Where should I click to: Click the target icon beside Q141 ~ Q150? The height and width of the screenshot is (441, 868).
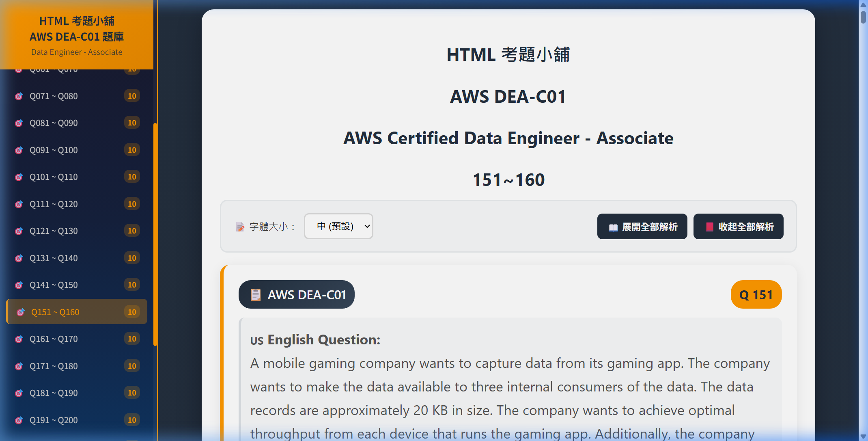[19, 285]
